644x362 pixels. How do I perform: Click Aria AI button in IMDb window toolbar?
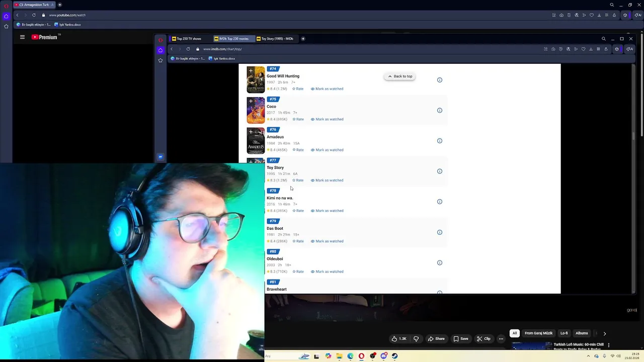(629, 49)
